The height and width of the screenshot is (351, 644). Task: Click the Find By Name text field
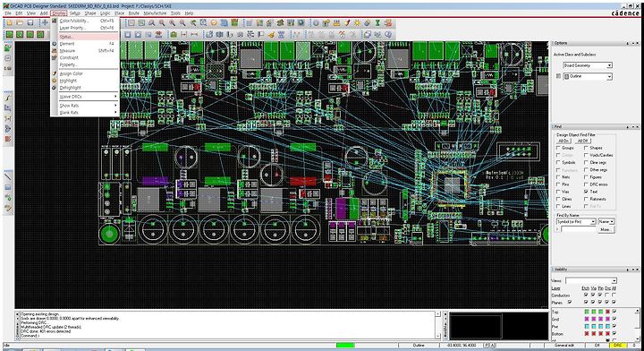tap(579, 229)
